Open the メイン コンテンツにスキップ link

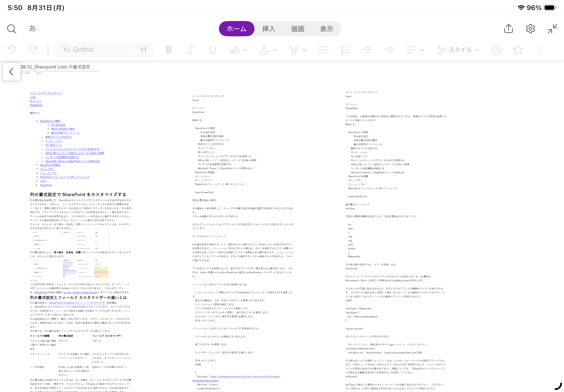click(x=46, y=93)
